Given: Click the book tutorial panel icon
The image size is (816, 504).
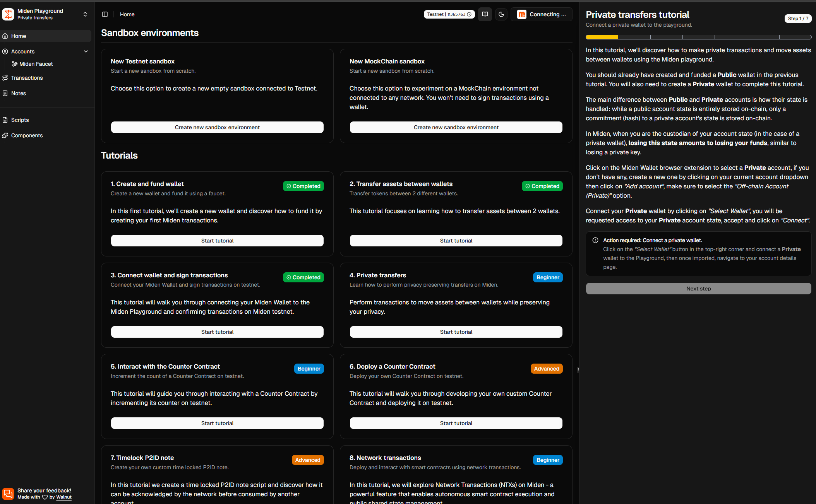Looking at the screenshot, I should [x=485, y=14].
